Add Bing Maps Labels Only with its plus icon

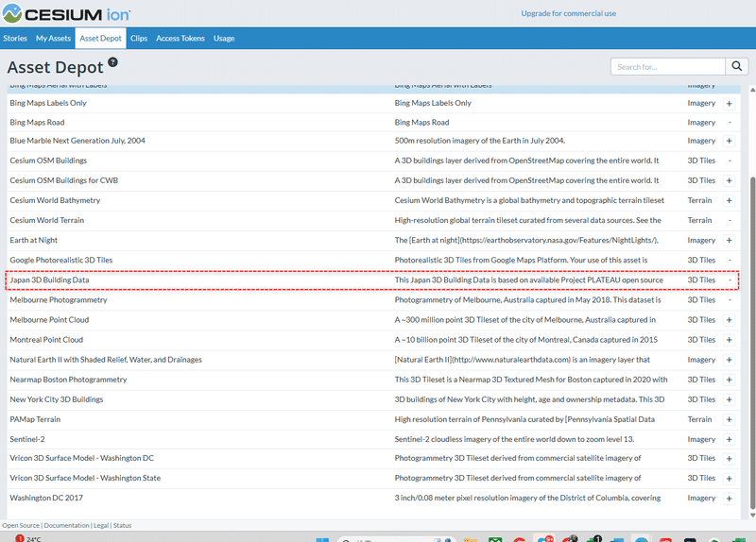coord(729,104)
